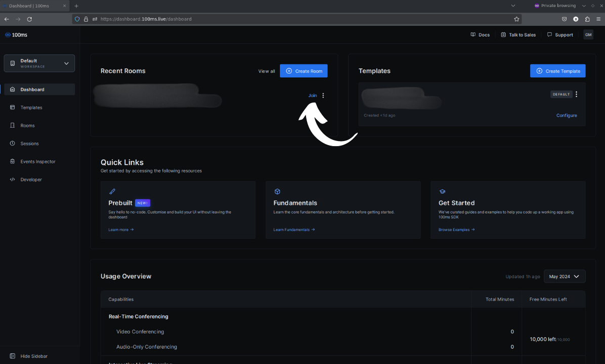Bookmark the page with the star icon

pos(516,19)
